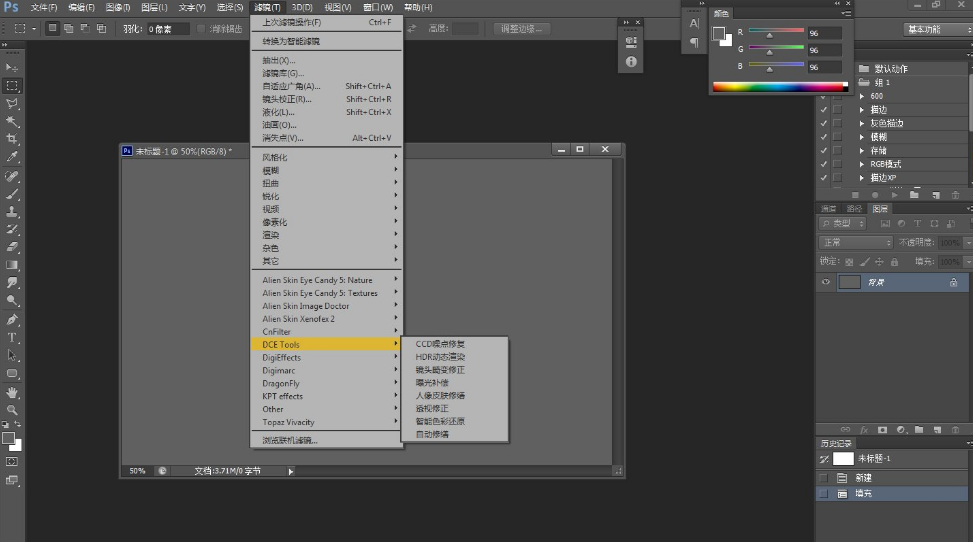This screenshot has width=973, height=542.
Task: Toggle the checkmark for action 600
Action: (x=823, y=96)
